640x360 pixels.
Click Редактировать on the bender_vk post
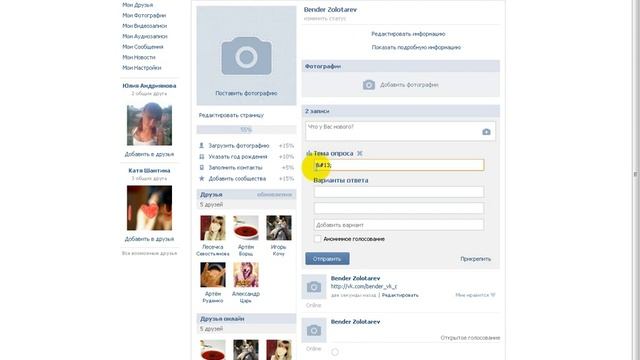point(400,295)
